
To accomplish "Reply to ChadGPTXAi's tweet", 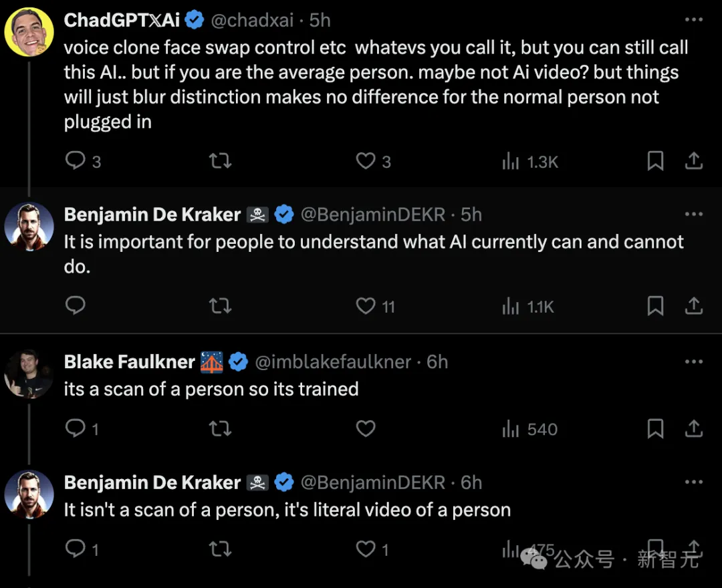I will click(76, 160).
